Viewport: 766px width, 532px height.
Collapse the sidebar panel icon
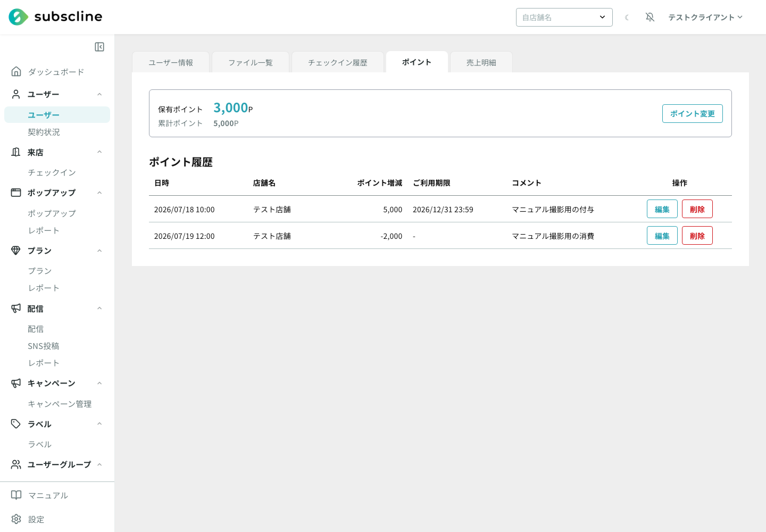point(99,47)
